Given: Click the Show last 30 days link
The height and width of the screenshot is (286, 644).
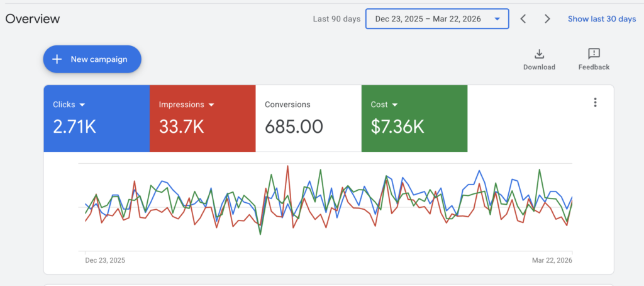Looking at the screenshot, I should [602, 19].
